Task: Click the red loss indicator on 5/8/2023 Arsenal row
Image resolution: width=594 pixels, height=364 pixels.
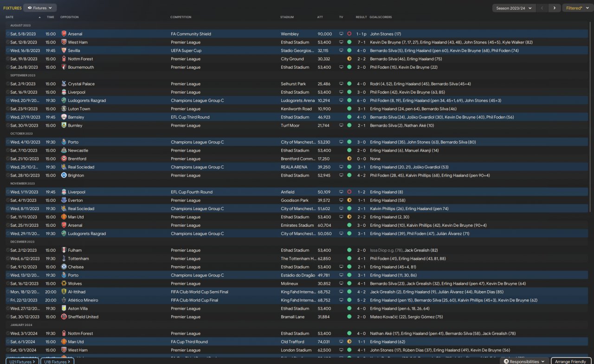Action: [349, 34]
